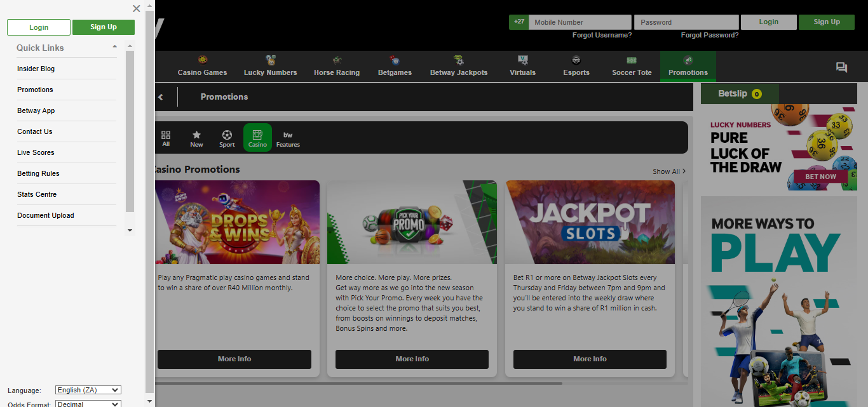Go back using the left chevron
Image resolution: width=868 pixels, height=407 pixels.
pyautogui.click(x=161, y=97)
